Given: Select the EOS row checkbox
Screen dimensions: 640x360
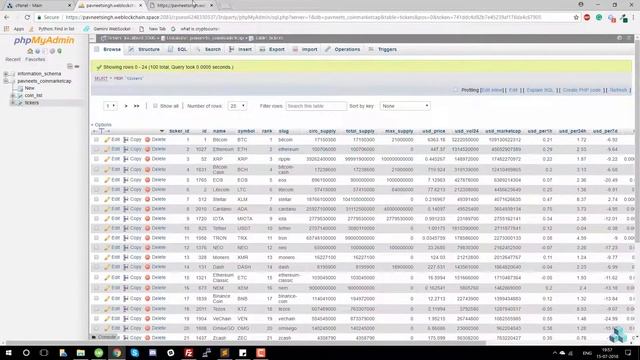Looking at the screenshot, I should (x=96, y=180).
